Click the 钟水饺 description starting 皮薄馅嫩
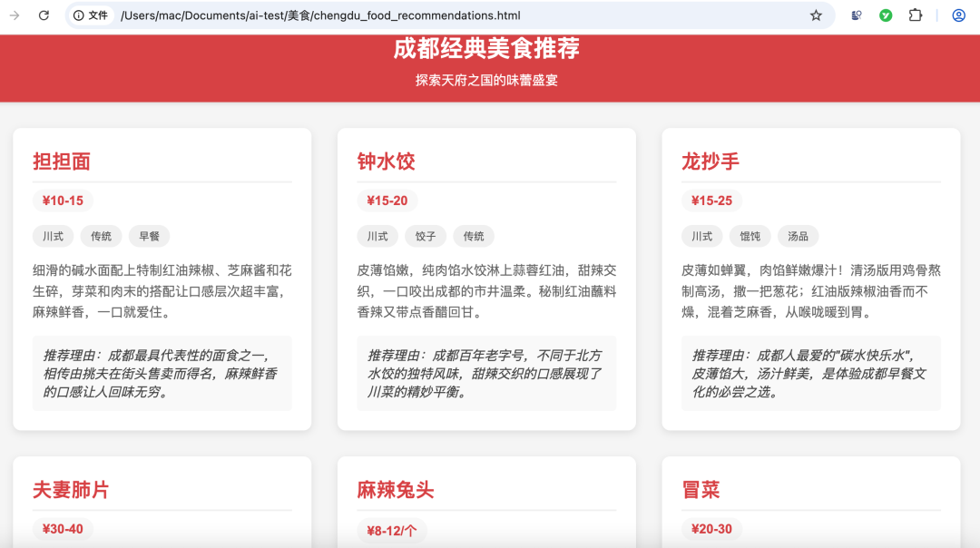Viewport: 980px width, 548px height. (486, 291)
